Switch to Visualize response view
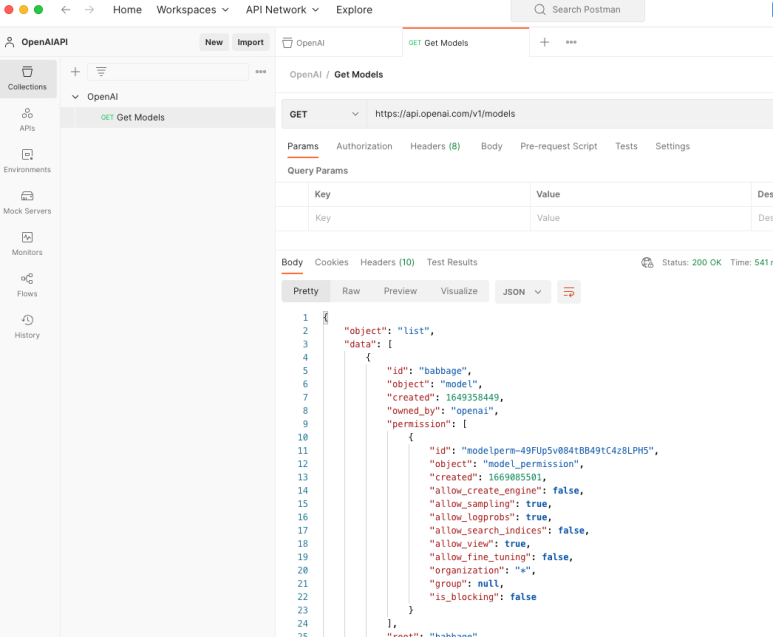Viewport: 773px width, 637px height. pos(459,291)
